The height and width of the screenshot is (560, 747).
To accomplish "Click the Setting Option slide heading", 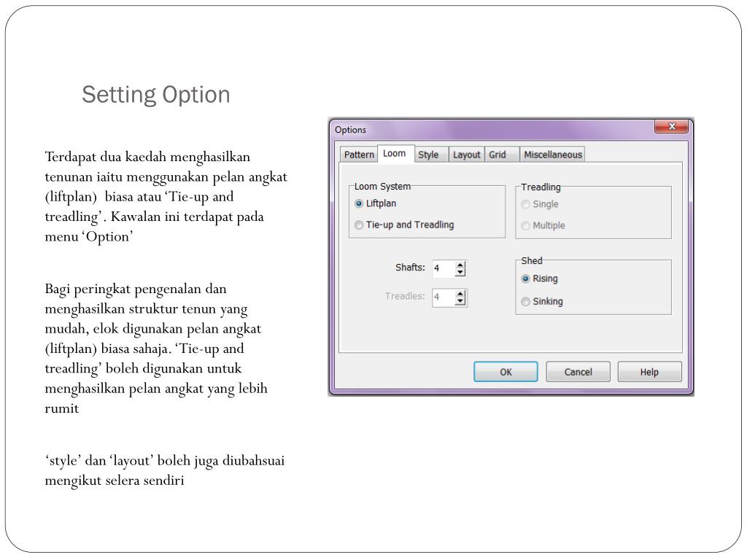I will 156,94.
